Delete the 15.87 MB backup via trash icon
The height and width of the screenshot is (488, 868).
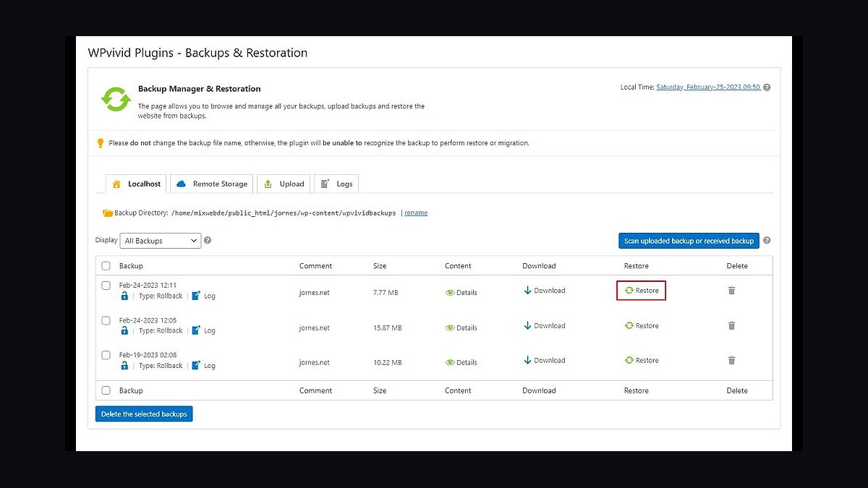click(x=731, y=325)
